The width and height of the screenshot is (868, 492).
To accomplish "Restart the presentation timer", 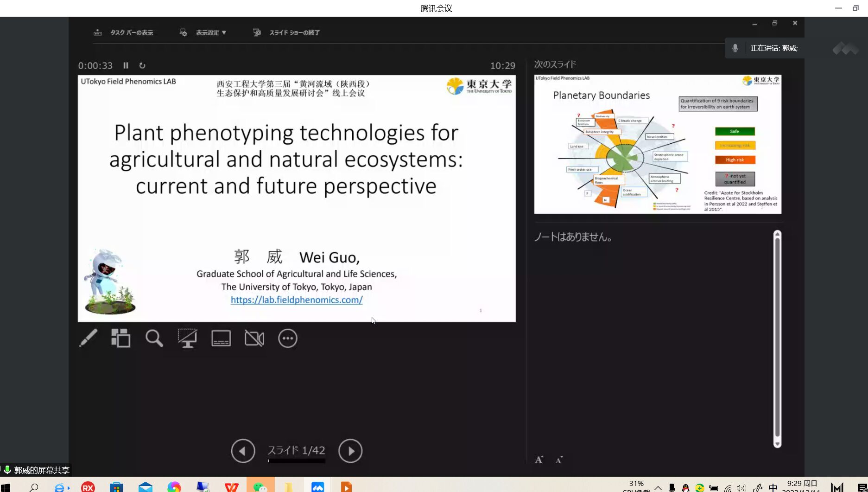I will (142, 65).
